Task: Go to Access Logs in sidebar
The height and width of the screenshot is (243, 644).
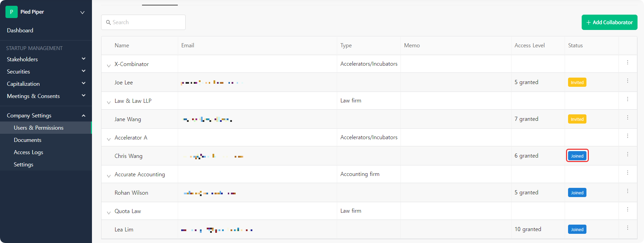Action: (x=28, y=152)
